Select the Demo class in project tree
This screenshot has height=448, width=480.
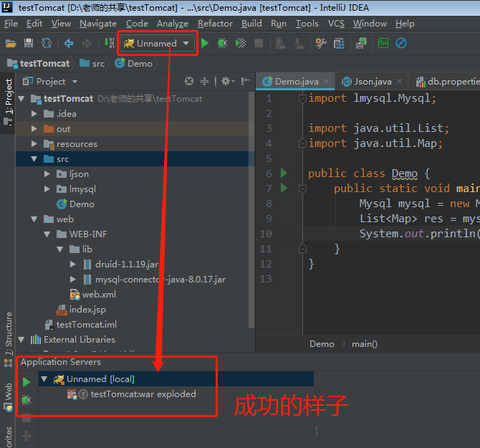tap(75, 204)
